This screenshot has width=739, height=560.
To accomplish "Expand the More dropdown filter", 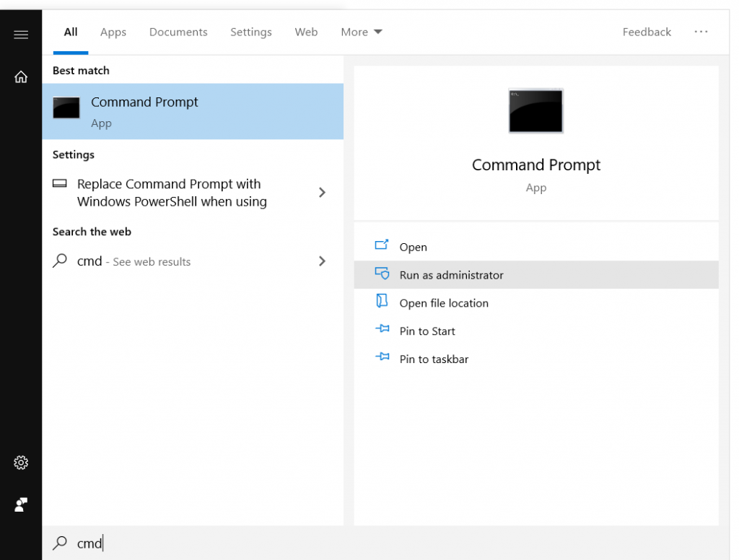I will pos(362,32).
